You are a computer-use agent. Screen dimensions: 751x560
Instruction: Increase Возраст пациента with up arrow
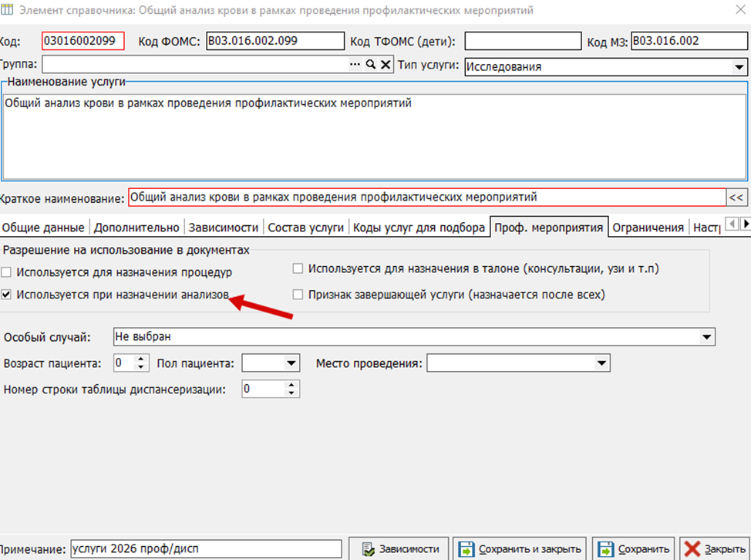pyautogui.click(x=141, y=359)
